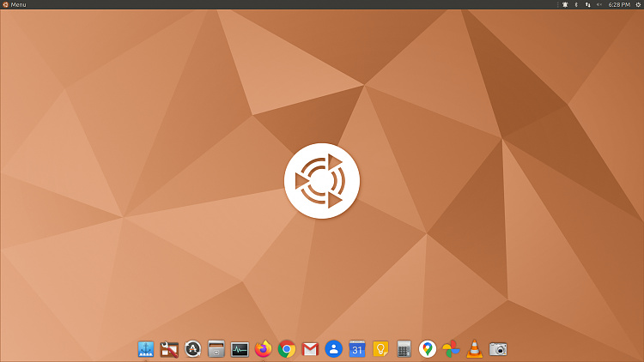Click the muted volume indicator

599,4
